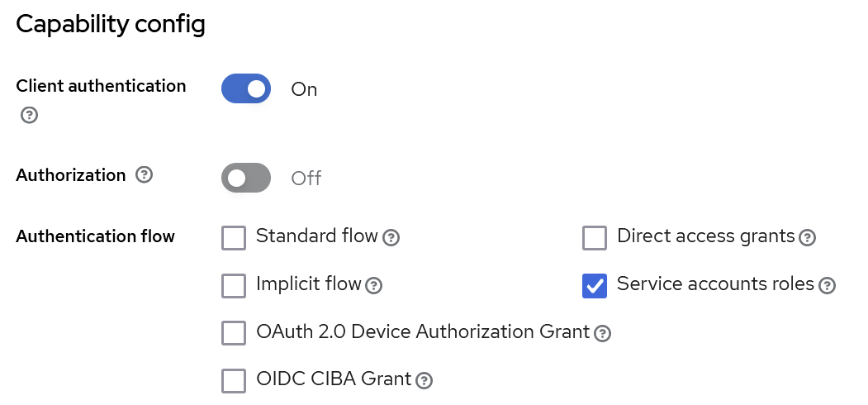This screenshot has height=405, width=868.
Task: Click the "Off" text beside Authorization switch
Action: coord(306,178)
